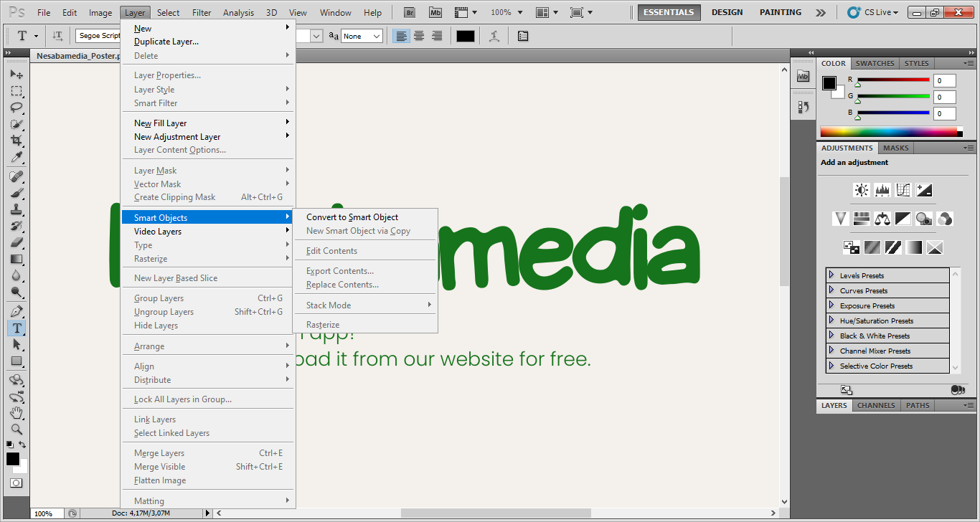Viewport: 980px width, 522px height.
Task: Choose the Eyedropper tool
Action: (x=16, y=158)
